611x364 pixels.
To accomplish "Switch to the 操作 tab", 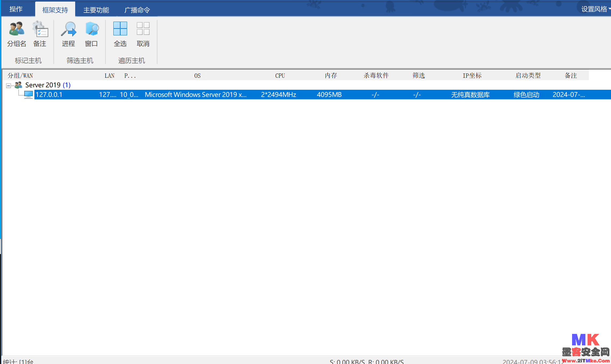I will 16,9.
